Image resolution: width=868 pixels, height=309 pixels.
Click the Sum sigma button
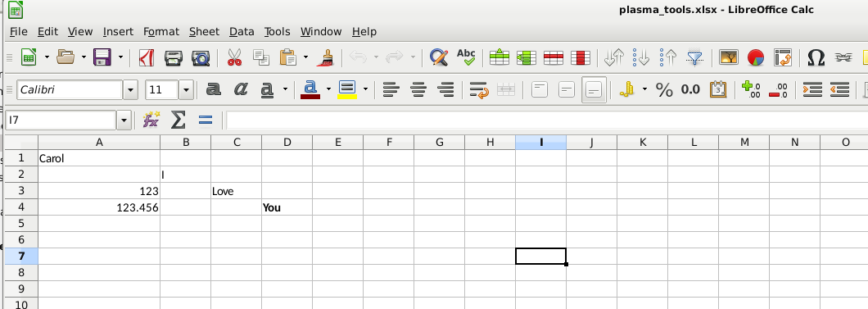178,120
